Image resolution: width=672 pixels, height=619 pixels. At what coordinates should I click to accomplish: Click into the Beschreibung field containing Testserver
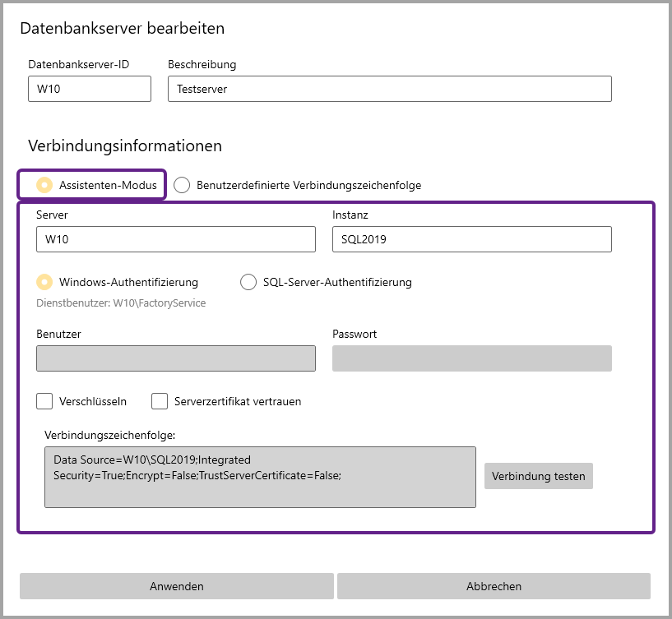point(389,89)
